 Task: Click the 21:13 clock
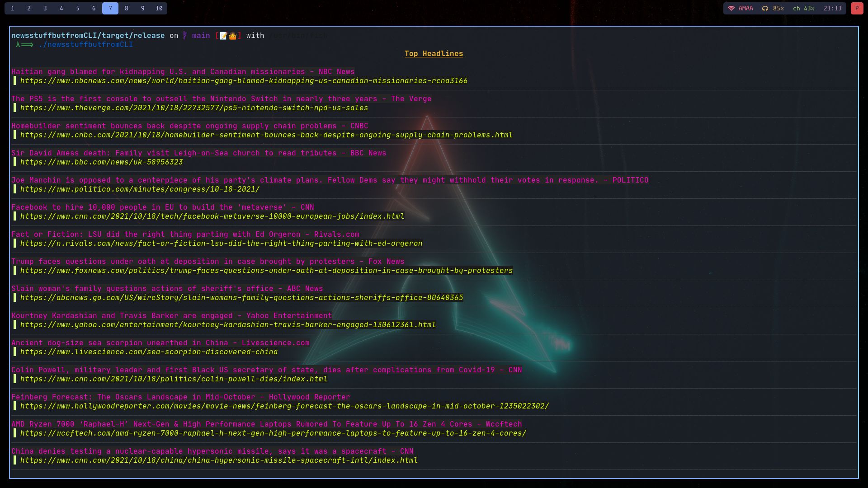(832, 8)
